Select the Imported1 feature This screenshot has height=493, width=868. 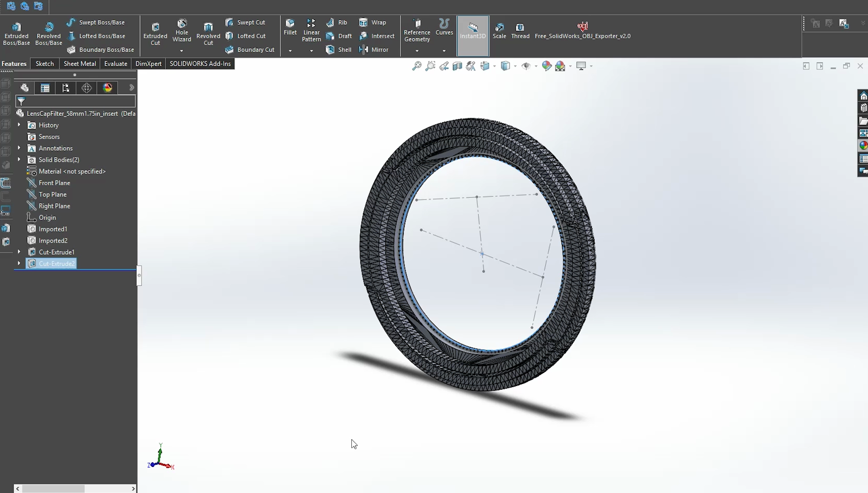[x=47, y=229]
